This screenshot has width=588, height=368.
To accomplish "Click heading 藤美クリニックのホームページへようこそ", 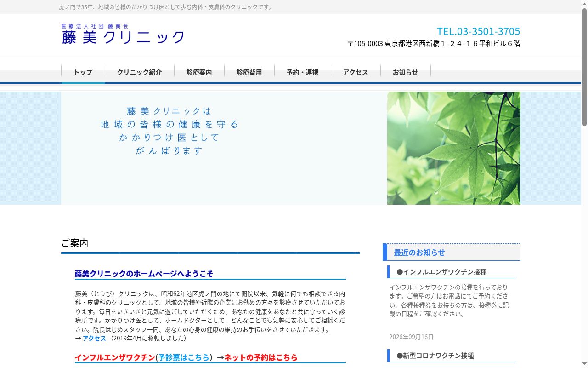I will (144, 274).
